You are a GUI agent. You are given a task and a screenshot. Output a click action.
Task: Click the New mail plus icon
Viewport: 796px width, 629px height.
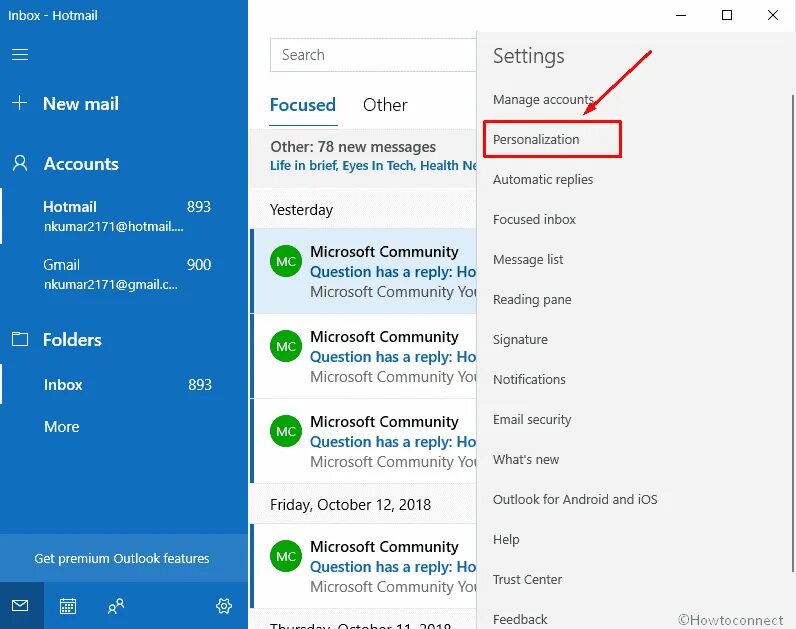19,103
